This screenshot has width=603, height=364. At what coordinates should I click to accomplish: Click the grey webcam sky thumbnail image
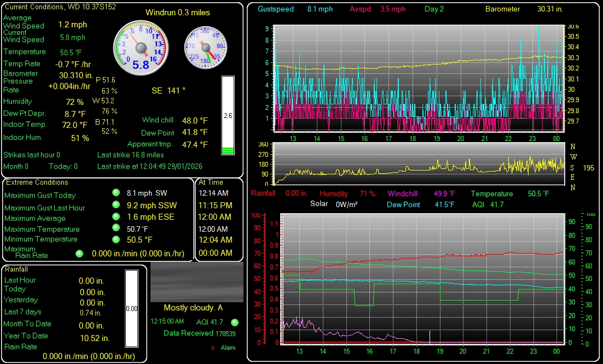tap(197, 282)
